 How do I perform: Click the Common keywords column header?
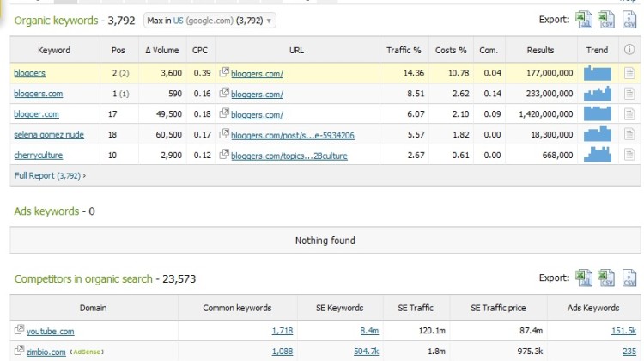237,308
